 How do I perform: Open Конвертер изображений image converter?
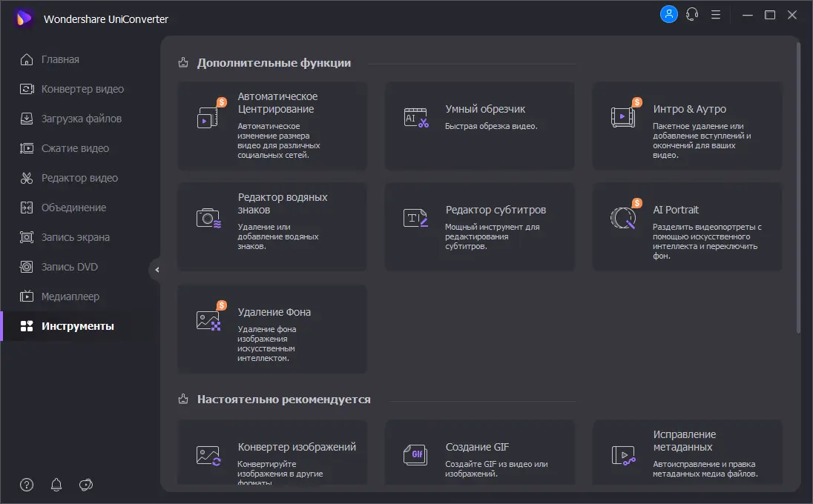(271, 454)
